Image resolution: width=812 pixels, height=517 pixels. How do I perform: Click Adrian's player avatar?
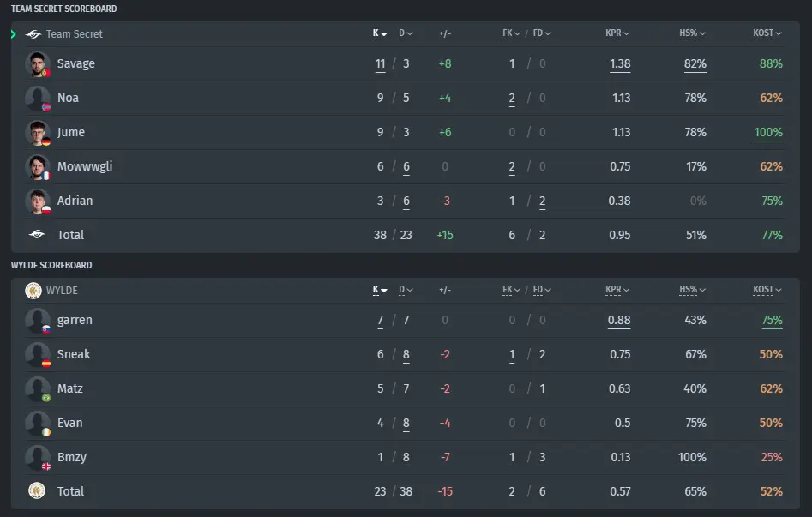[x=37, y=201]
